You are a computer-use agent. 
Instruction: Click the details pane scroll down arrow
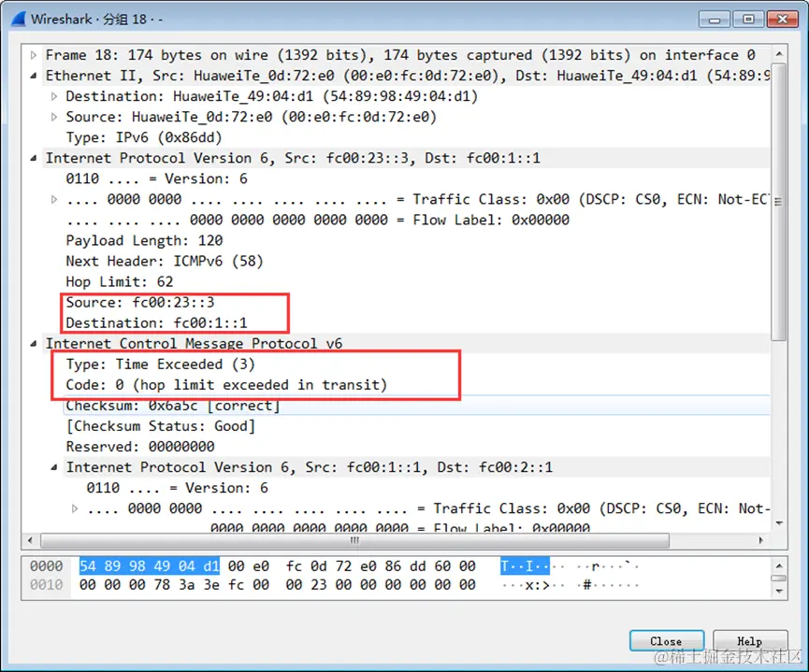[779, 523]
